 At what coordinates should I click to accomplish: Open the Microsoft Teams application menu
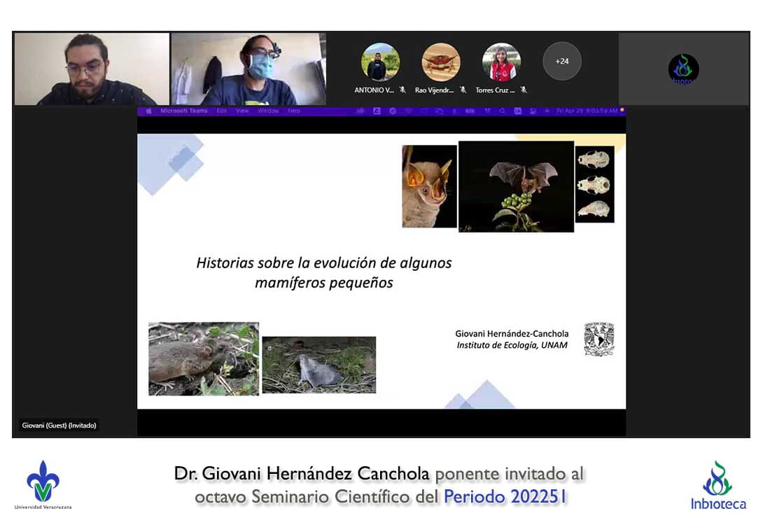tap(183, 111)
